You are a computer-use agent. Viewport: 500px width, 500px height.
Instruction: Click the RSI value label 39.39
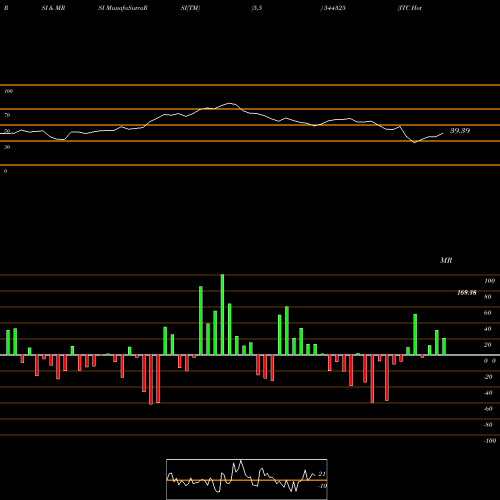tap(460, 131)
